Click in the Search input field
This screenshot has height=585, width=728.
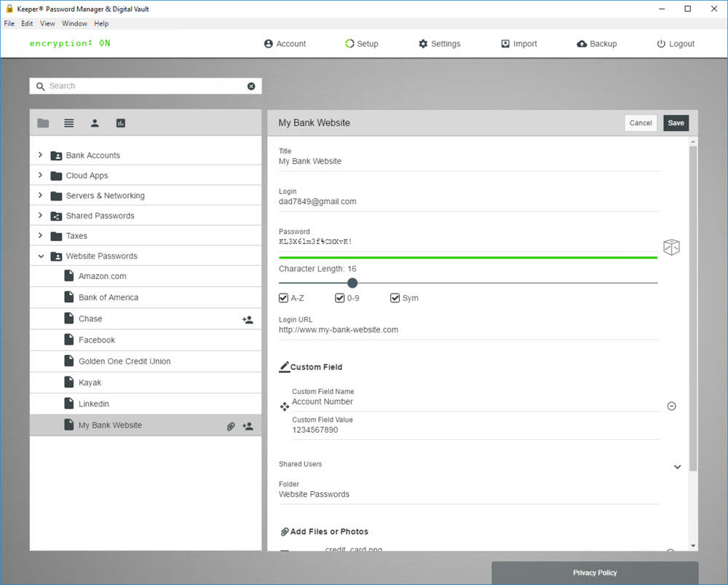click(146, 86)
